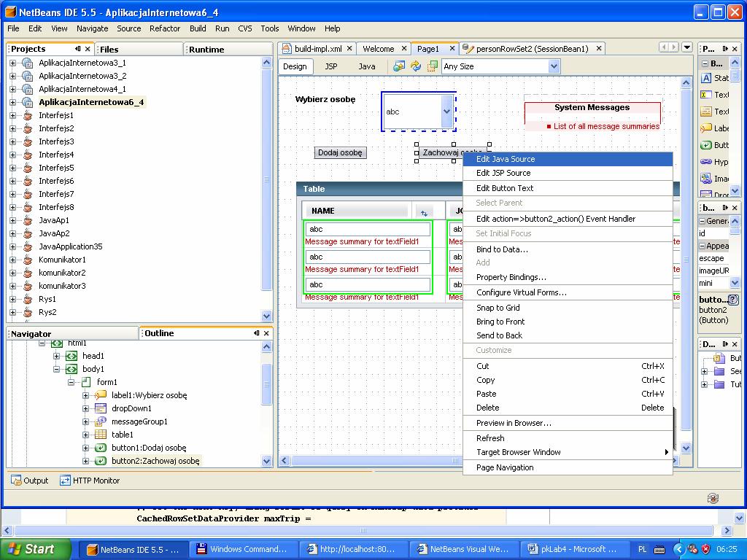747x560 pixels.
Task: Click the Interfejs1 project coffee-cup icon
Action: pyautogui.click(x=28, y=115)
